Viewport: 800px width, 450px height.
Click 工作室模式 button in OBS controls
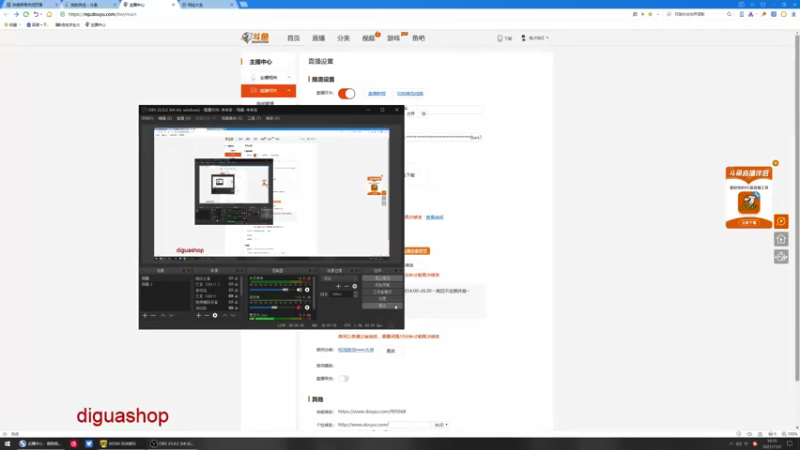pyautogui.click(x=382, y=292)
